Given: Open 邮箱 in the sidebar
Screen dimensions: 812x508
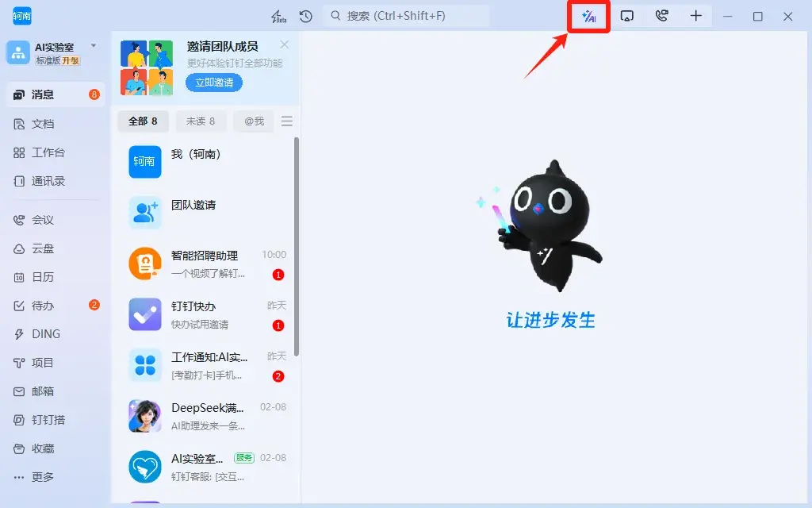Looking at the screenshot, I should (x=56, y=391).
